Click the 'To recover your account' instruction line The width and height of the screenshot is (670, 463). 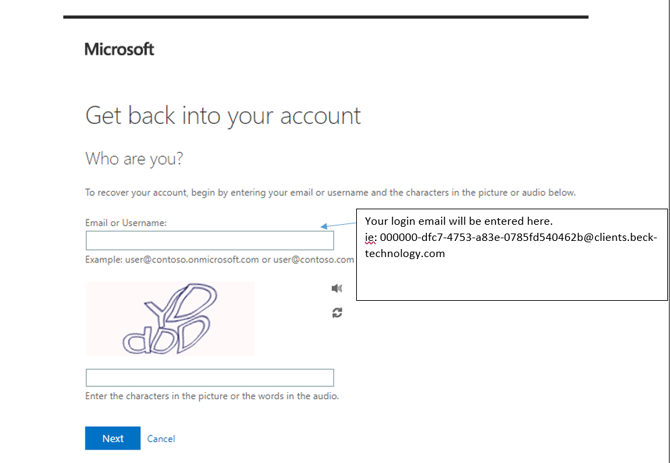[x=330, y=193]
